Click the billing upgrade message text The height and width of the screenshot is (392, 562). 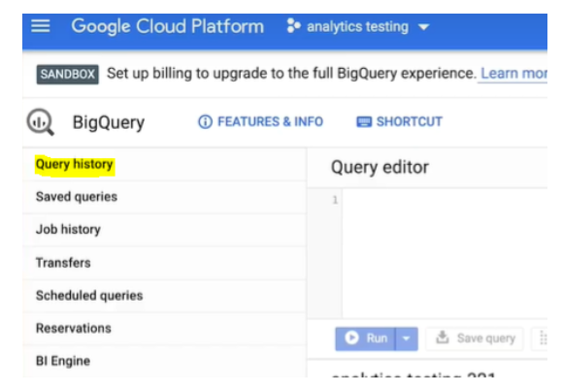(291, 74)
